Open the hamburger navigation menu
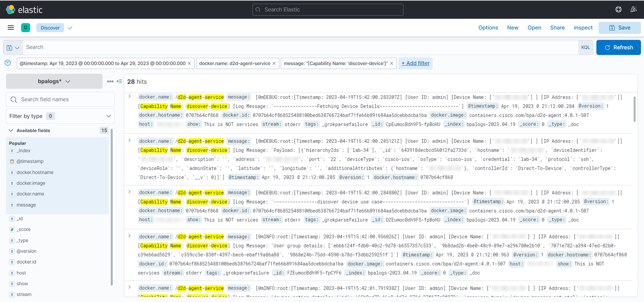 pos(11,28)
